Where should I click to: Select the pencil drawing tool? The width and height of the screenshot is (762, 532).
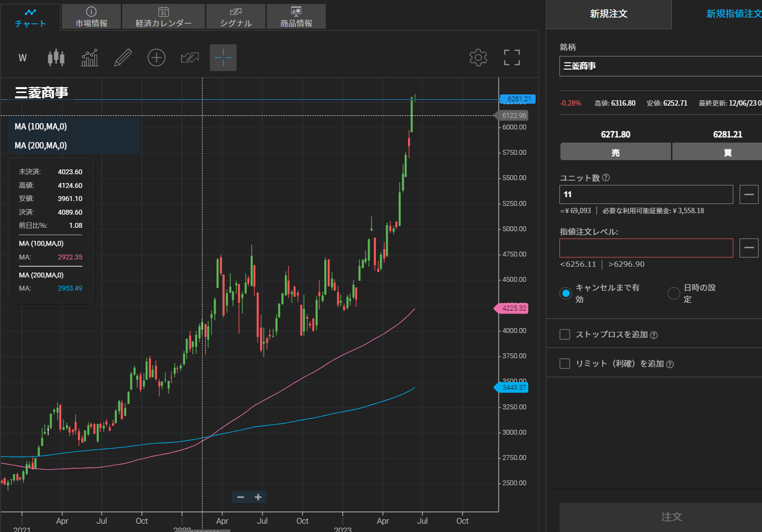123,57
